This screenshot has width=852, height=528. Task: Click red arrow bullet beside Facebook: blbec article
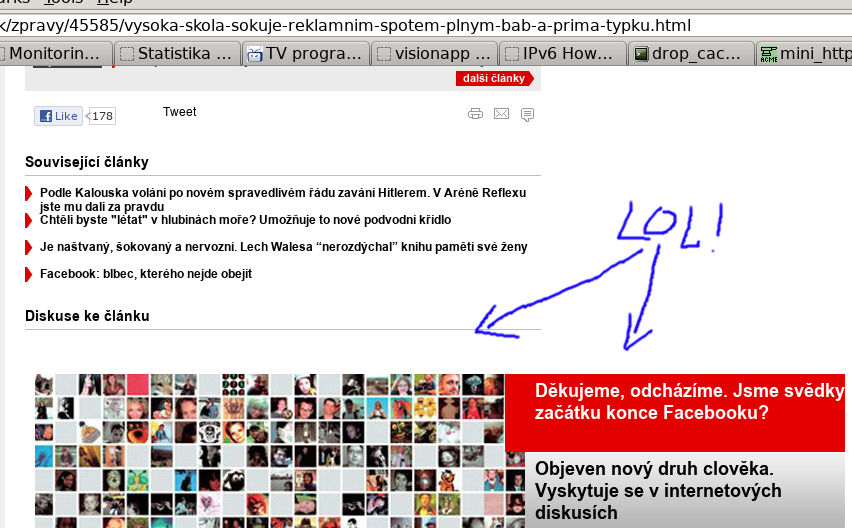(x=29, y=274)
